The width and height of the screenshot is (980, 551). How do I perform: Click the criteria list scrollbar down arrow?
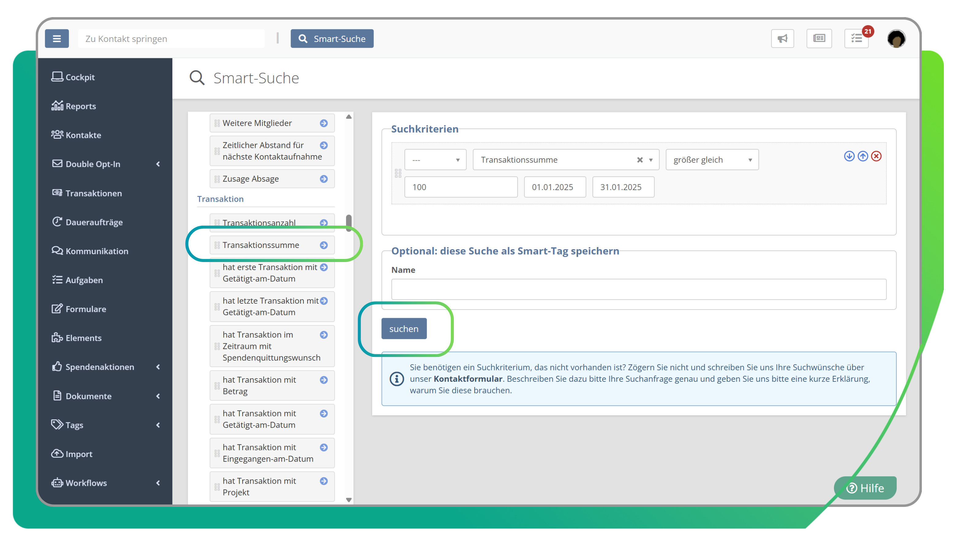pyautogui.click(x=349, y=500)
